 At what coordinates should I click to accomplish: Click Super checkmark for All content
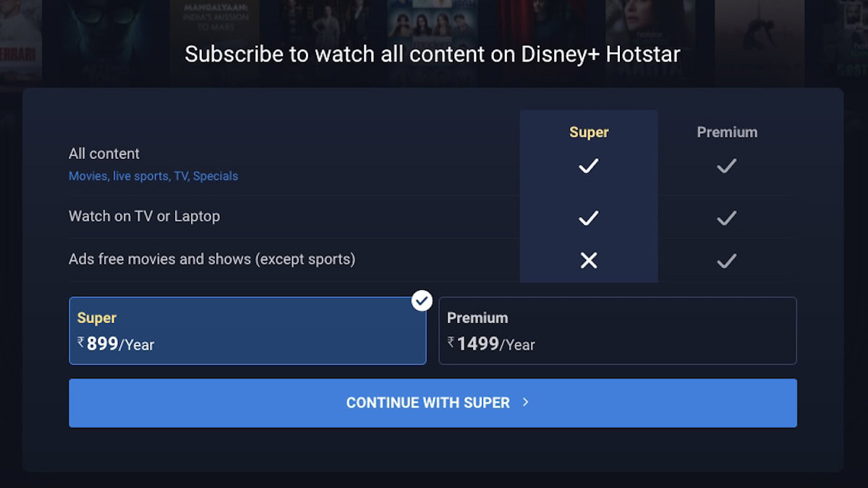[x=589, y=166]
